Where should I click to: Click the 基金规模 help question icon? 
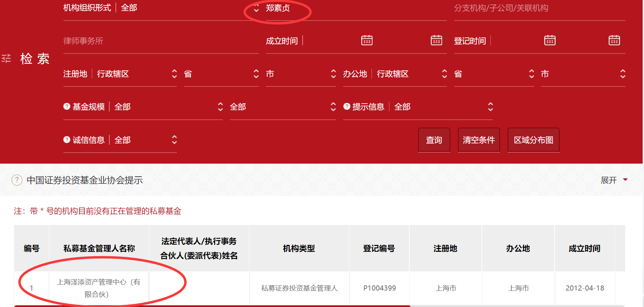[x=67, y=107]
